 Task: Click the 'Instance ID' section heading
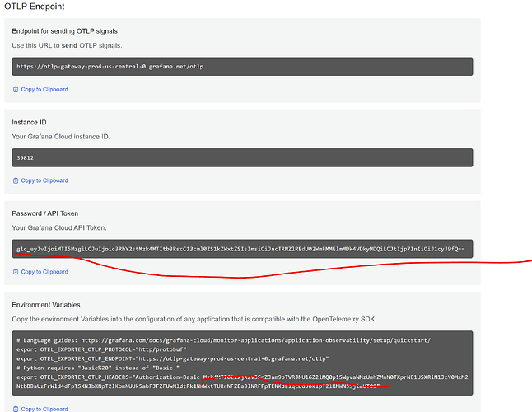pos(29,123)
